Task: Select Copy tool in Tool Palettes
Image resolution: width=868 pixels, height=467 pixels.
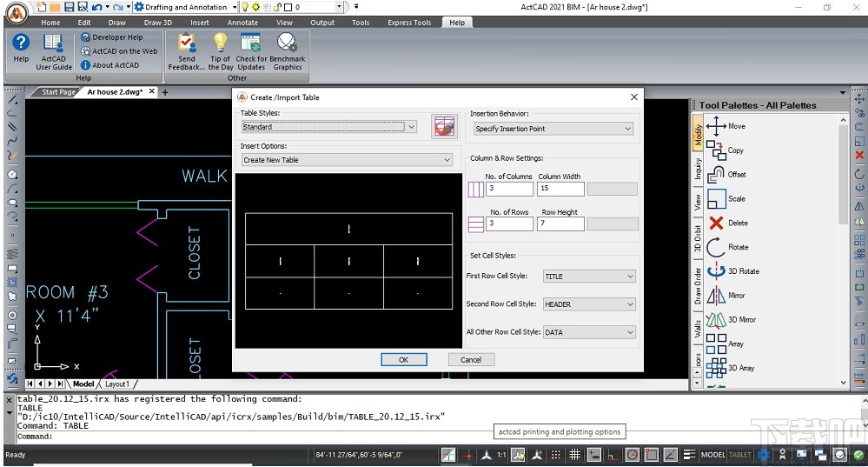Action: (726, 150)
